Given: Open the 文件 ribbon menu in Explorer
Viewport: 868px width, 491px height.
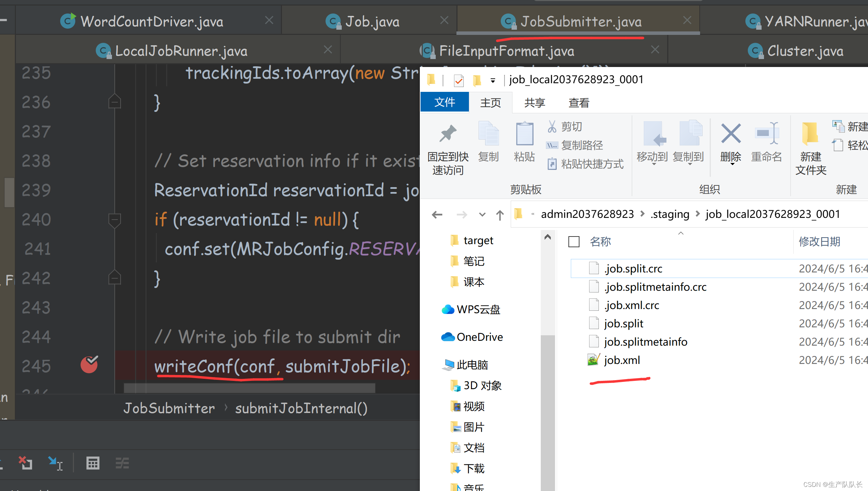Looking at the screenshot, I should 445,102.
